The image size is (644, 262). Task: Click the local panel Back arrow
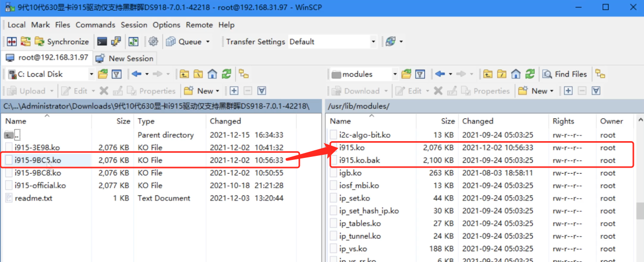136,74
